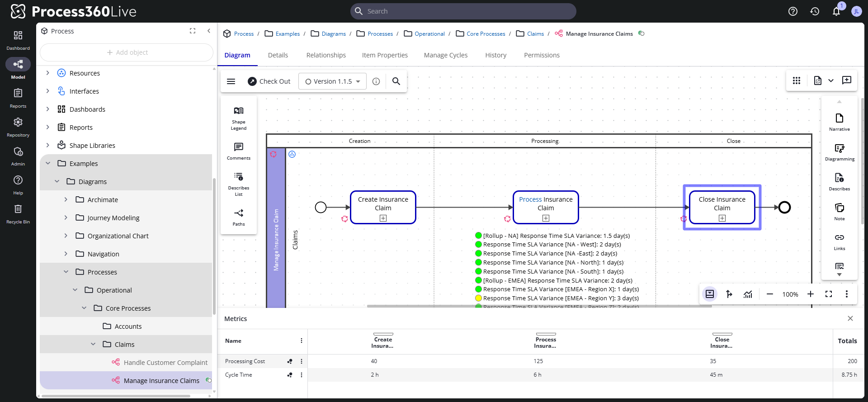Click the search input field
868x402 pixels.
click(463, 11)
